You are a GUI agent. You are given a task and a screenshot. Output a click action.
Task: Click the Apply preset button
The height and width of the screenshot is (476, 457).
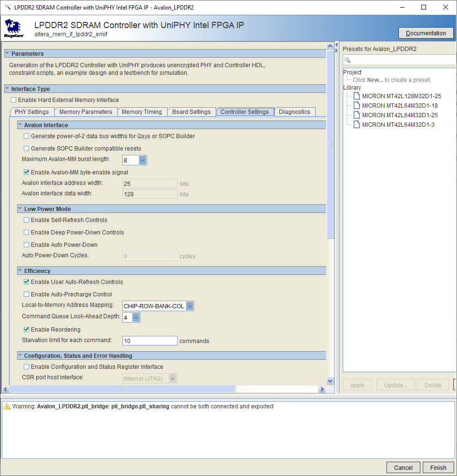point(357,385)
